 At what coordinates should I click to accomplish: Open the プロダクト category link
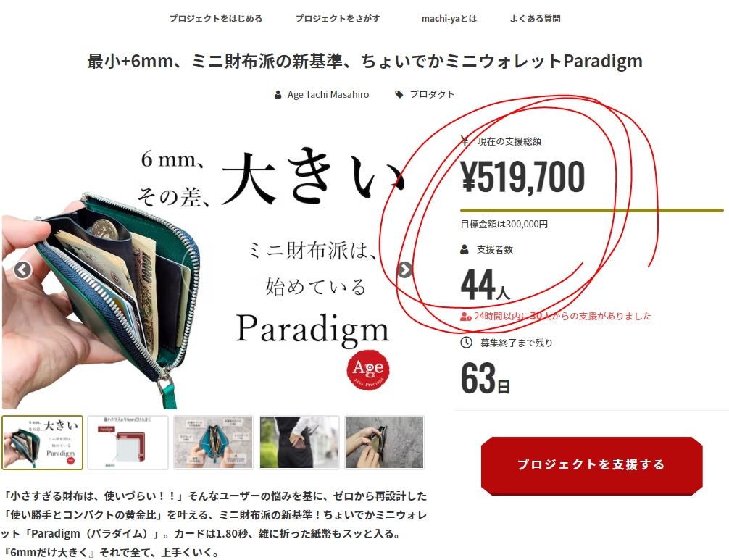tap(432, 94)
